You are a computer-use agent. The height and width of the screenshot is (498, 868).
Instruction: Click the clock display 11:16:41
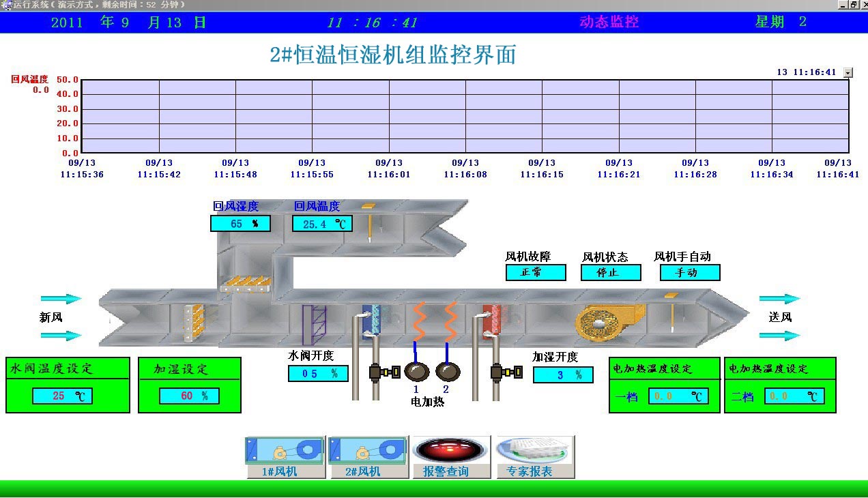372,23
